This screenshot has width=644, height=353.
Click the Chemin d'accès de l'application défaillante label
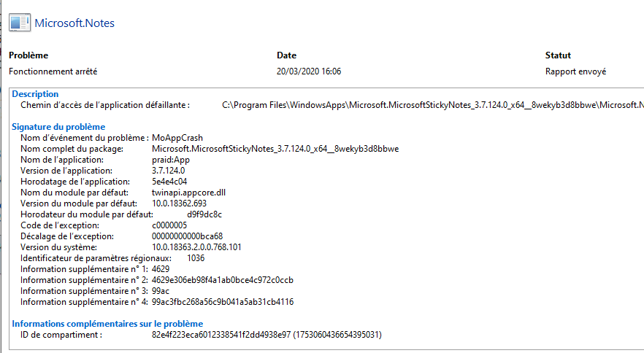pos(105,105)
